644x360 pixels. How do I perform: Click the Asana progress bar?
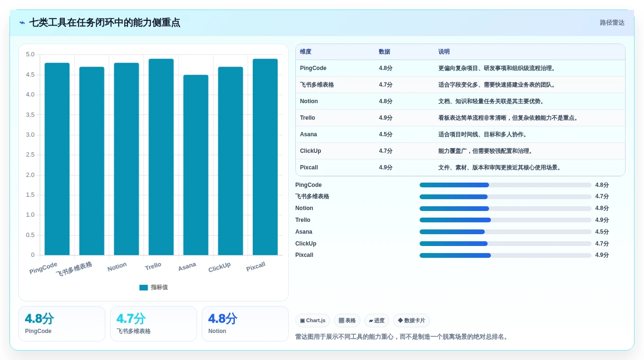click(x=506, y=232)
